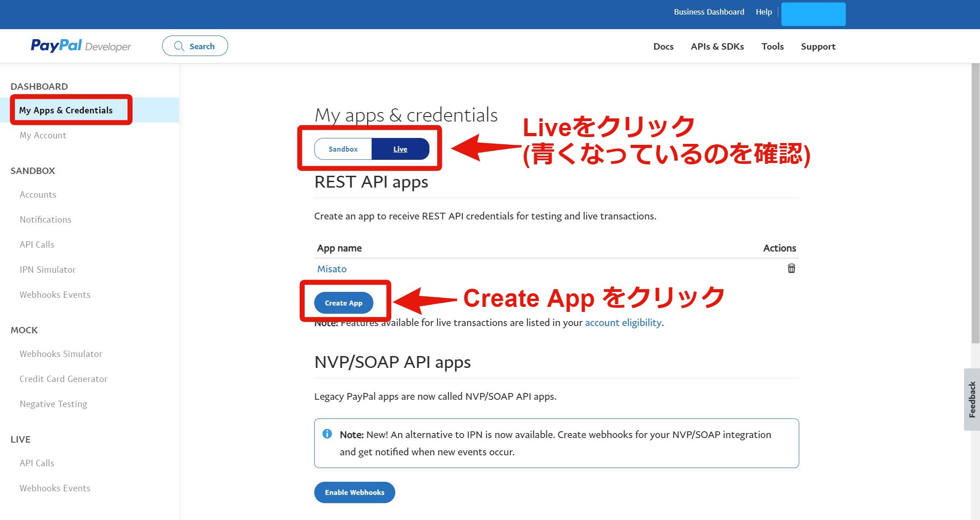The image size is (980, 520).
Task: Open the Tools menu
Action: pos(772,46)
